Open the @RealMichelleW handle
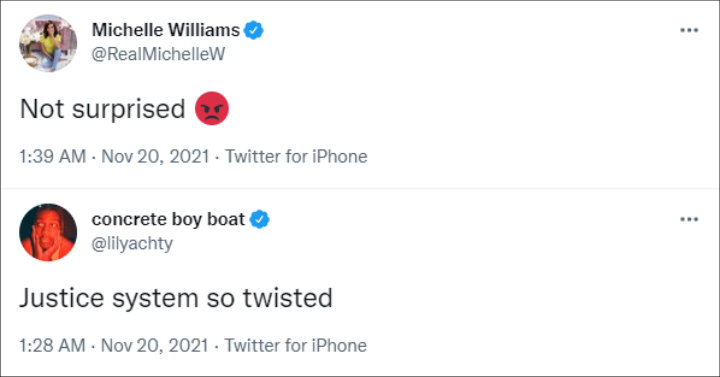This screenshot has width=720, height=377. click(x=158, y=54)
